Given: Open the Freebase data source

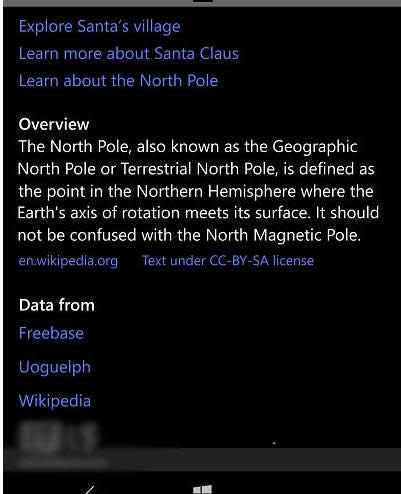Looking at the screenshot, I should [x=51, y=333].
